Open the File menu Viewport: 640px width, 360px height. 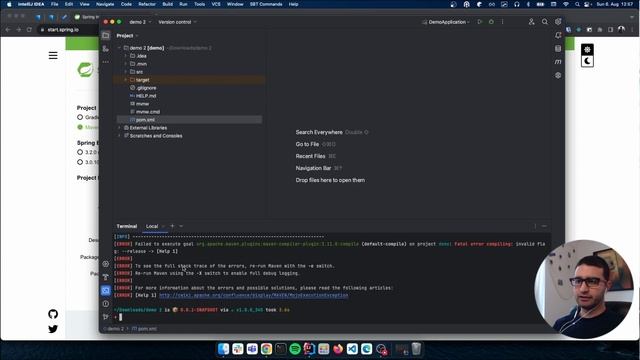tap(54, 4)
